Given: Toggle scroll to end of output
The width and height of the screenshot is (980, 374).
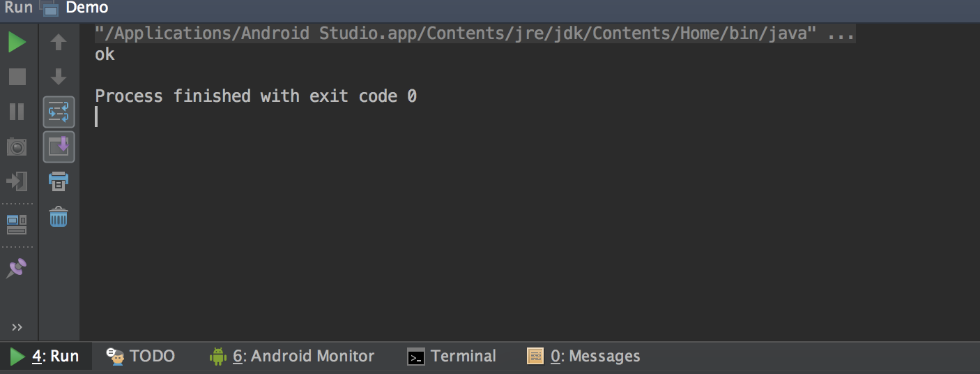Looking at the screenshot, I should tap(59, 147).
